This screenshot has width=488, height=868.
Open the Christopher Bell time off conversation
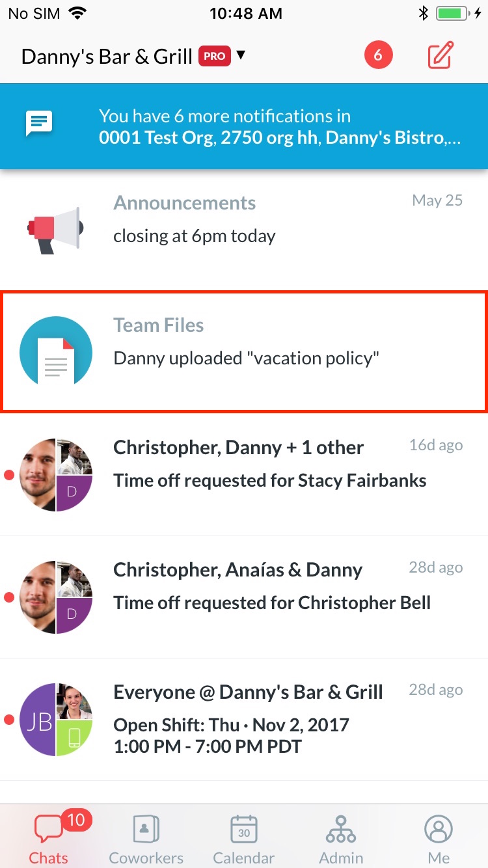tap(244, 597)
